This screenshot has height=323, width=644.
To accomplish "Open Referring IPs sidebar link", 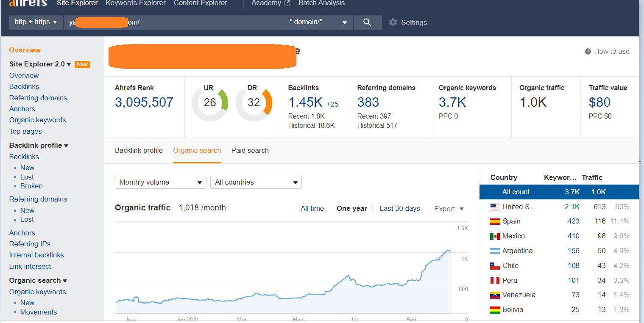I will [x=30, y=244].
